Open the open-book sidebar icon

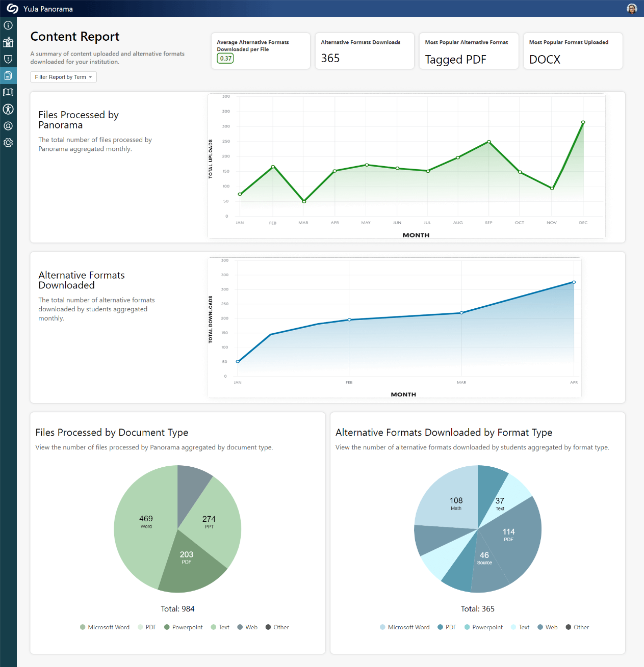pyautogui.click(x=8, y=92)
